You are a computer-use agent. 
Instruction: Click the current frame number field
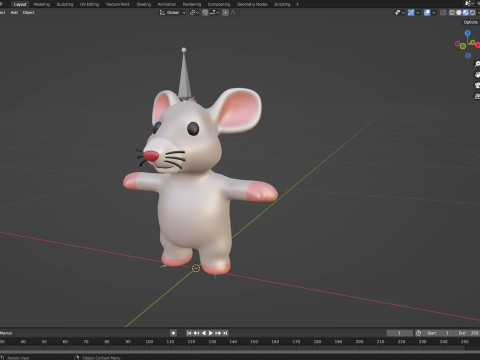399,333
